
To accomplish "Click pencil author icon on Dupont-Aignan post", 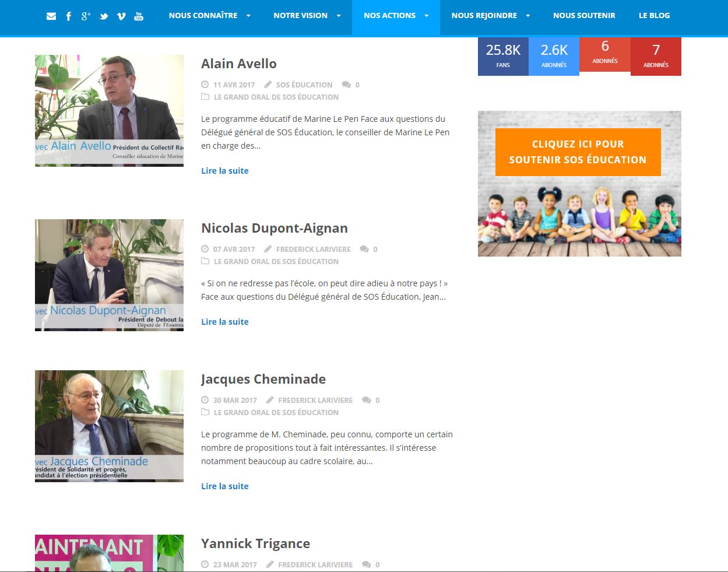I will pos(268,249).
